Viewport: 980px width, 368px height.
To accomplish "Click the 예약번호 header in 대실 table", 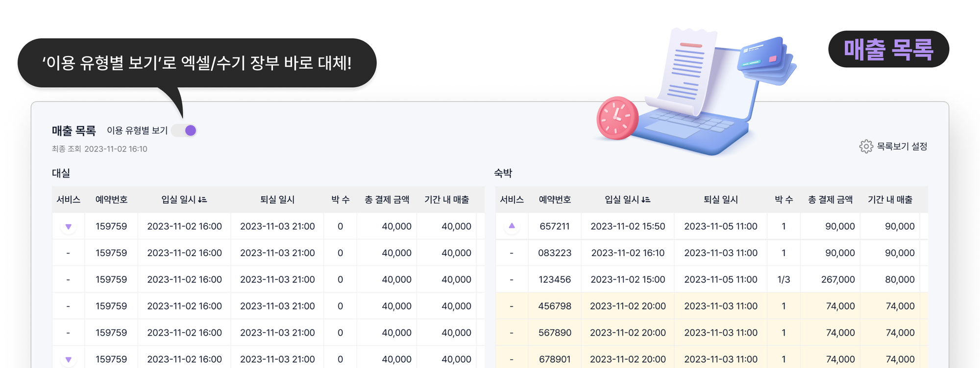I will pos(111,200).
